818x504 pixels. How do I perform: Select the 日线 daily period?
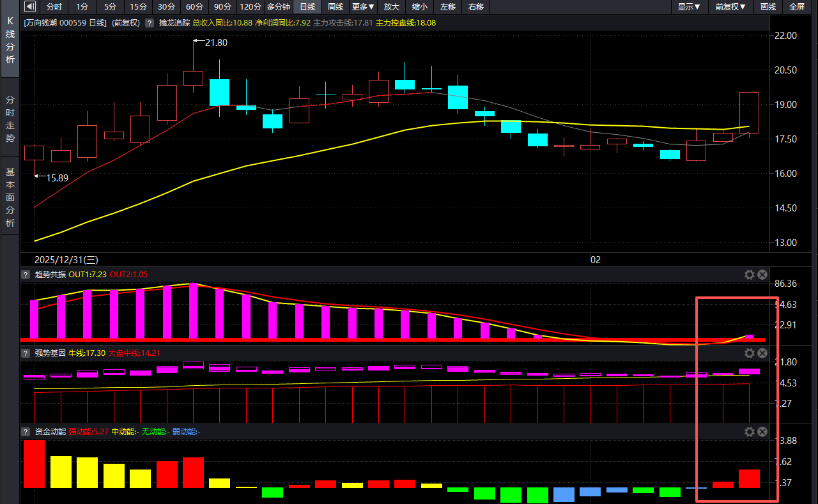(307, 7)
